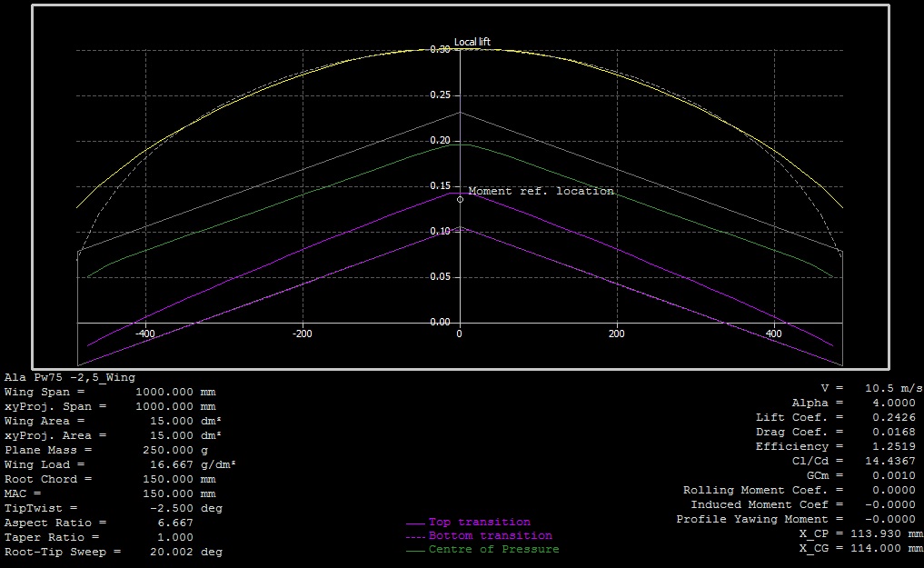Select the Top transition legend label
The image size is (924, 568).
(x=479, y=523)
